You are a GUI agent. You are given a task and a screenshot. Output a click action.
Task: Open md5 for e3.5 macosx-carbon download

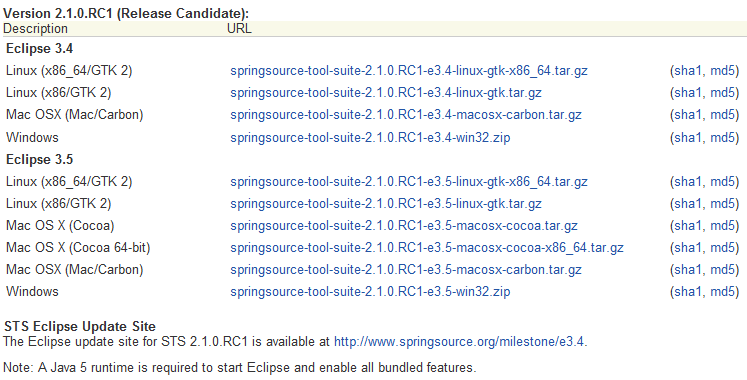pos(723,270)
